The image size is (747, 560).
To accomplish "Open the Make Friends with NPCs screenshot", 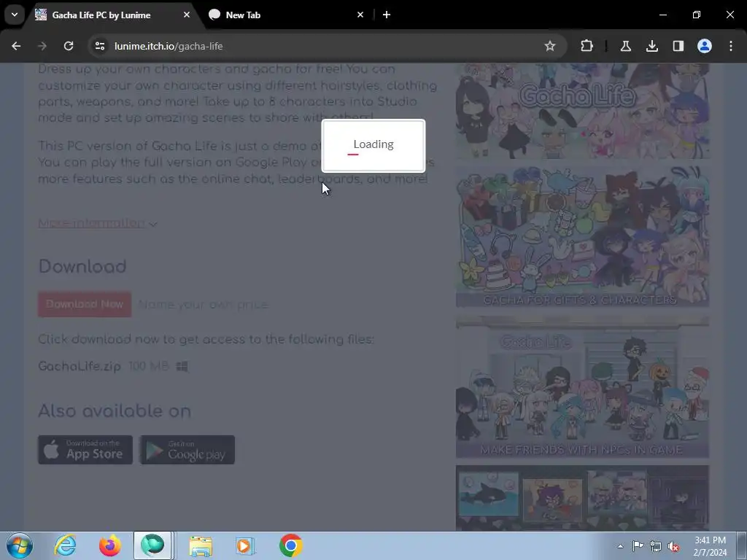I will (582, 386).
